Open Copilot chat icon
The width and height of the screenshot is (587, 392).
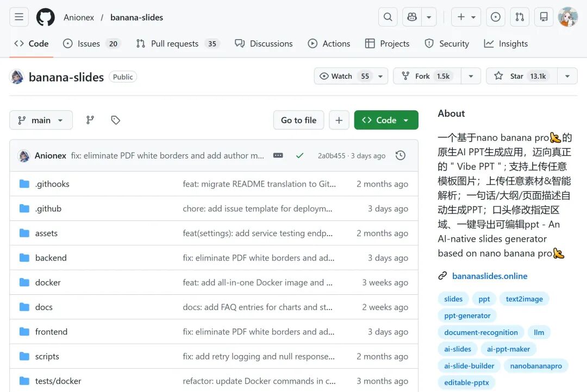tap(412, 17)
